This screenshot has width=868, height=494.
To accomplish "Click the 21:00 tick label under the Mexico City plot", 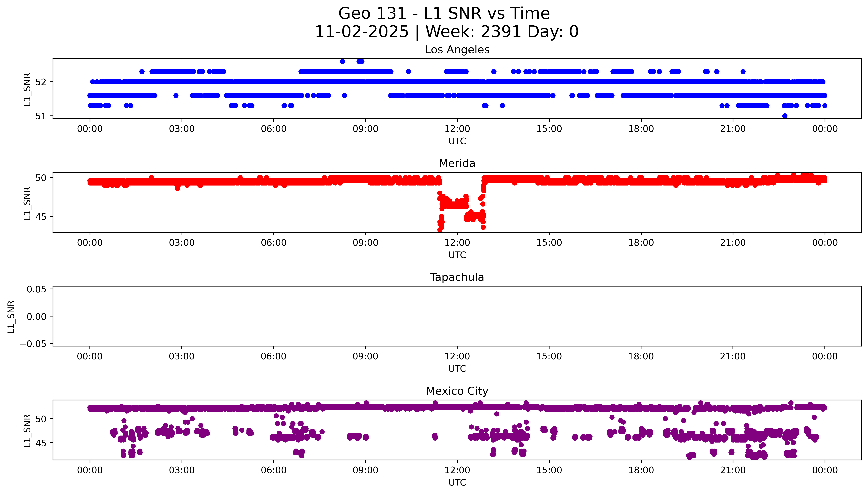I will (733, 470).
